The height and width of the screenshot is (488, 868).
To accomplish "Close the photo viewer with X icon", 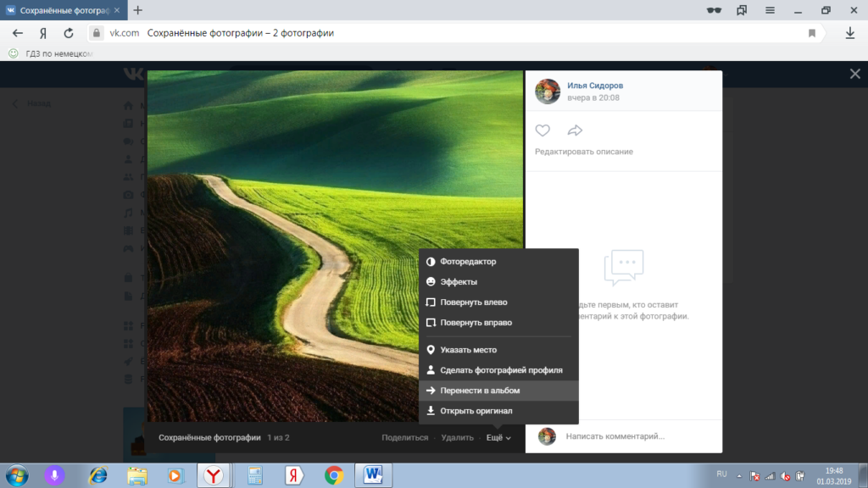I will coord(854,75).
